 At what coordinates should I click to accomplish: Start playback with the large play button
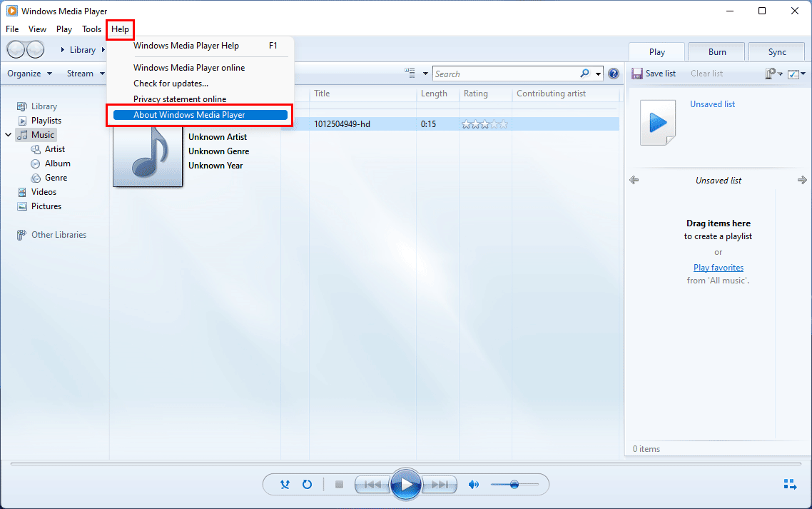pyautogui.click(x=406, y=485)
